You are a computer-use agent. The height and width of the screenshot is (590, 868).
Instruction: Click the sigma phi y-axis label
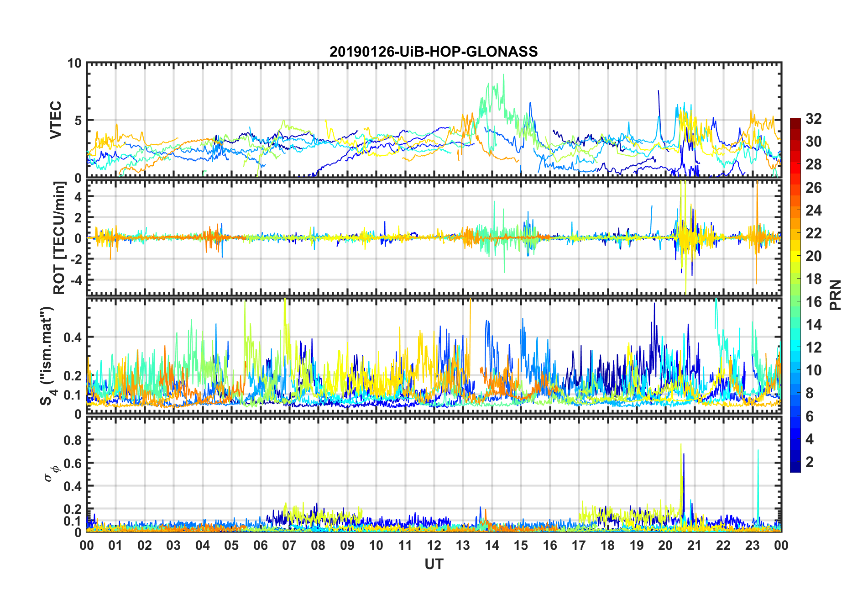[51, 473]
